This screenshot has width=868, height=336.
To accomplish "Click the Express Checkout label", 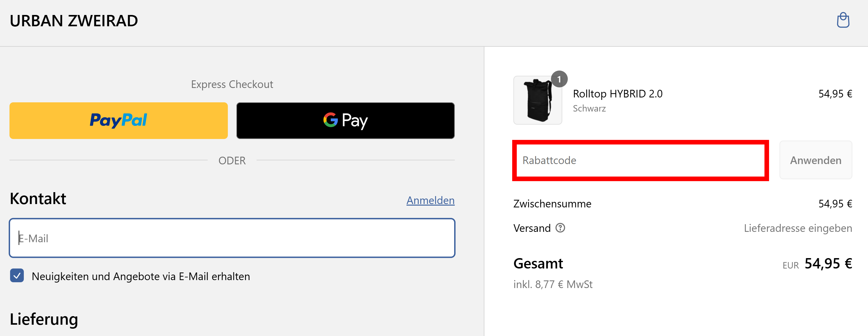I will (232, 84).
